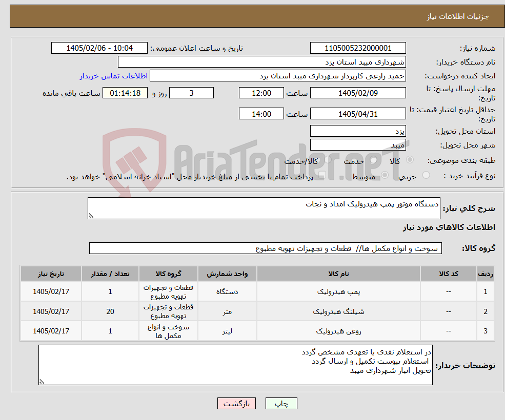The height and width of the screenshot is (420, 505).
Task: Click the delivery province field یزد
Action: 358,131
